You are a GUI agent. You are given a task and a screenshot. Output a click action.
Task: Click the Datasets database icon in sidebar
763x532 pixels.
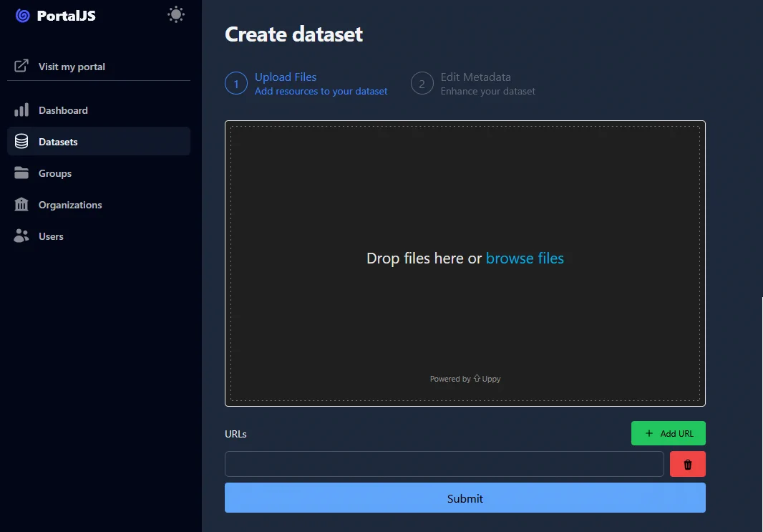(x=20, y=141)
